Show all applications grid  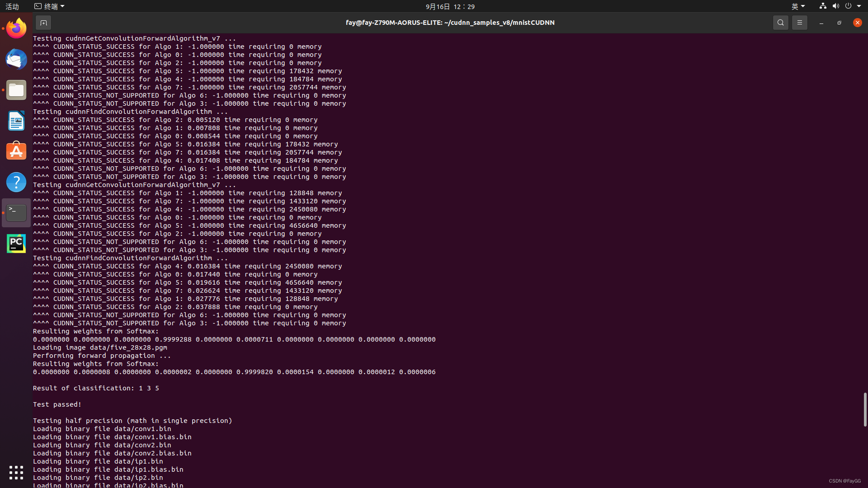tap(16, 473)
